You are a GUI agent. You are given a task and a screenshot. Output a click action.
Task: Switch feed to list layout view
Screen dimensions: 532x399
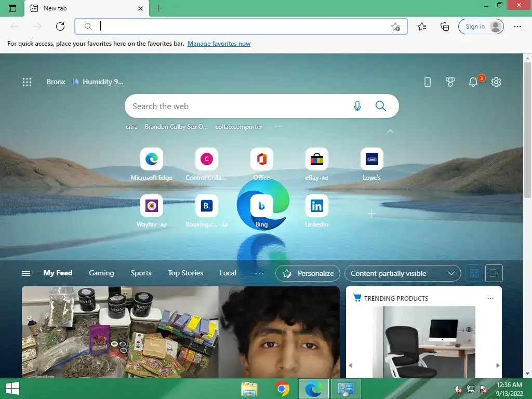tap(494, 273)
